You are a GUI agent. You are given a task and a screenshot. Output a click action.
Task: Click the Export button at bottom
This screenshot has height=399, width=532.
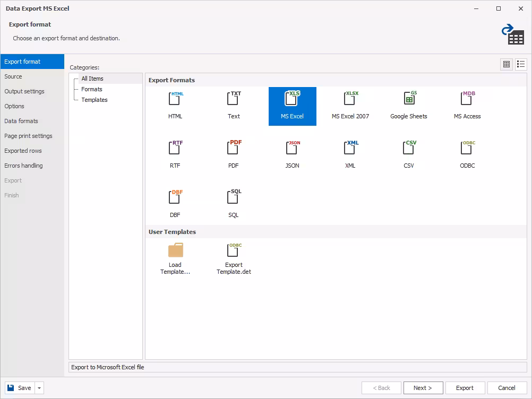click(465, 388)
